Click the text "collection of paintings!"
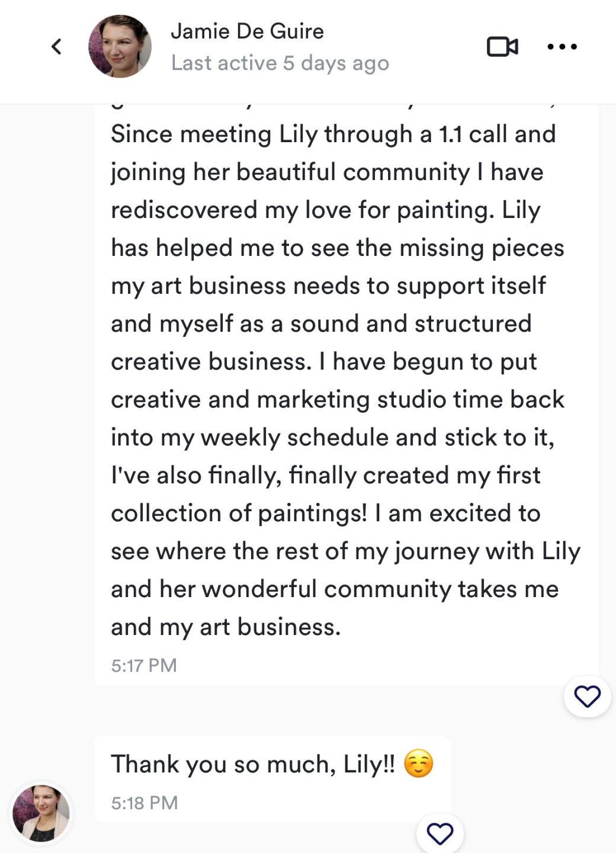This screenshot has width=616, height=853. click(x=239, y=513)
